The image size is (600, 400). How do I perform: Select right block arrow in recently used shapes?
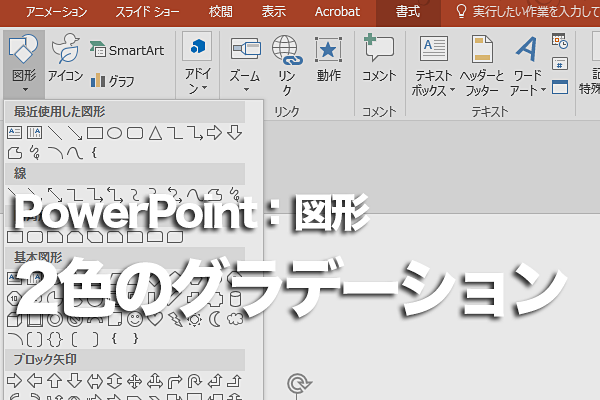[x=214, y=133]
